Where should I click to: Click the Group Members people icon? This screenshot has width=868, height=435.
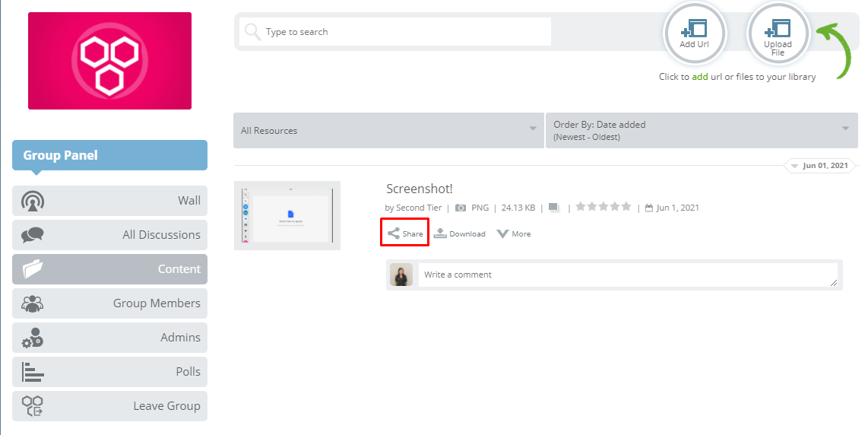[32, 303]
